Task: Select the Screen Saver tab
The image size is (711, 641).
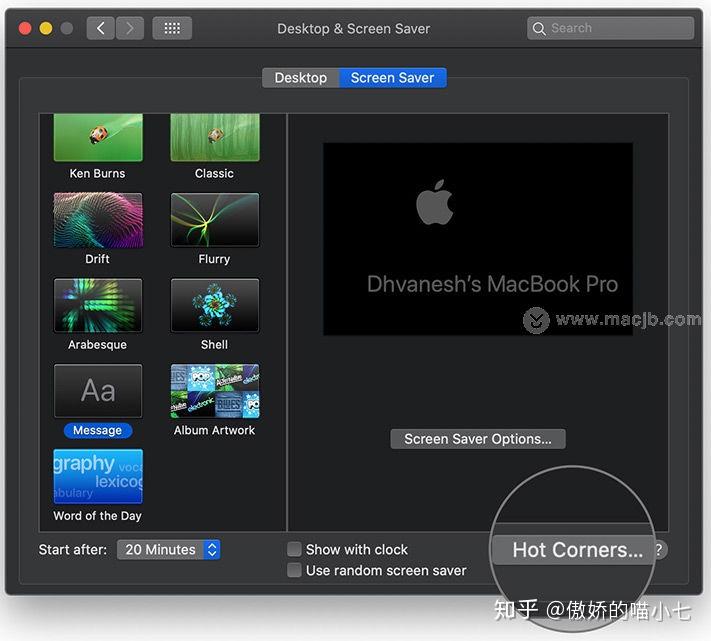Action: (x=393, y=78)
